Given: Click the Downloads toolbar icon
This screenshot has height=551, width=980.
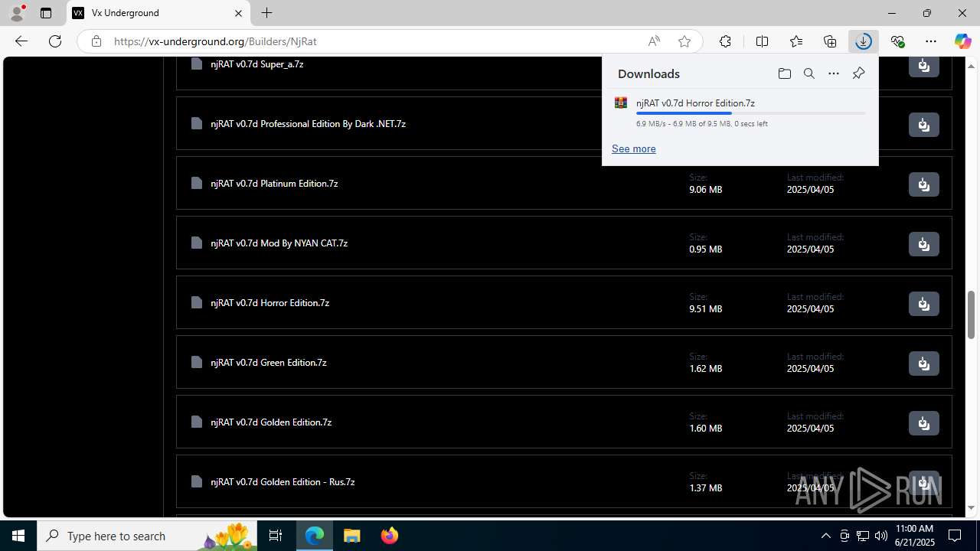Looking at the screenshot, I should point(864,41).
